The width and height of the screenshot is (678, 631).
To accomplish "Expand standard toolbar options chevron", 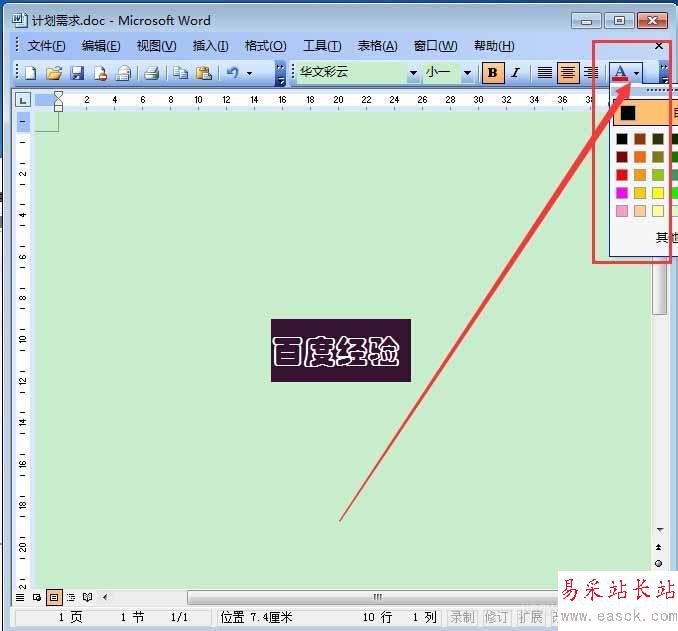I will pos(281,73).
